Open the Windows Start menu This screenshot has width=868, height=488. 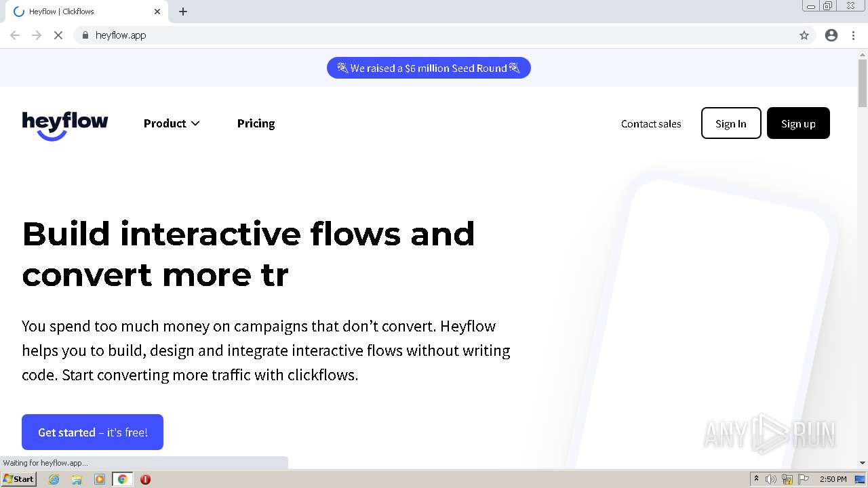[x=18, y=479]
